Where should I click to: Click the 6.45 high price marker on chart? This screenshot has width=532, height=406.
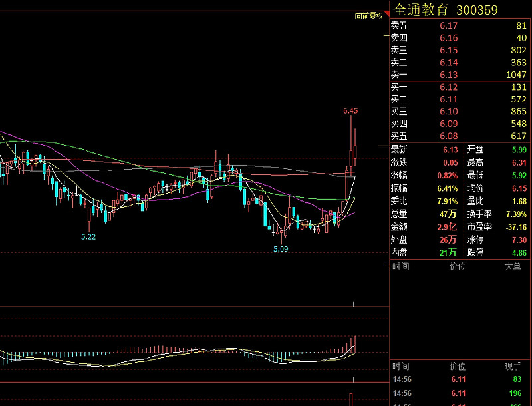(x=350, y=111)
